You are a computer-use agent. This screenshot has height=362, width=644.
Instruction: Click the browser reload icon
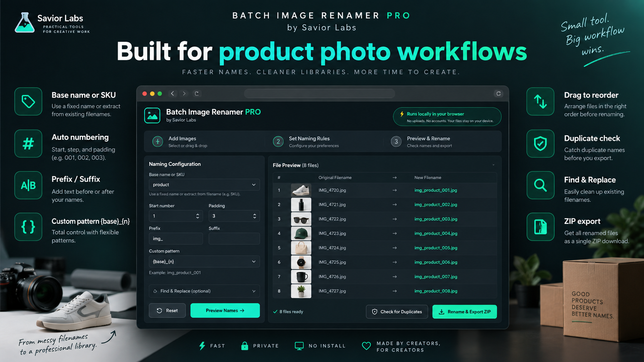coord(196,93)
